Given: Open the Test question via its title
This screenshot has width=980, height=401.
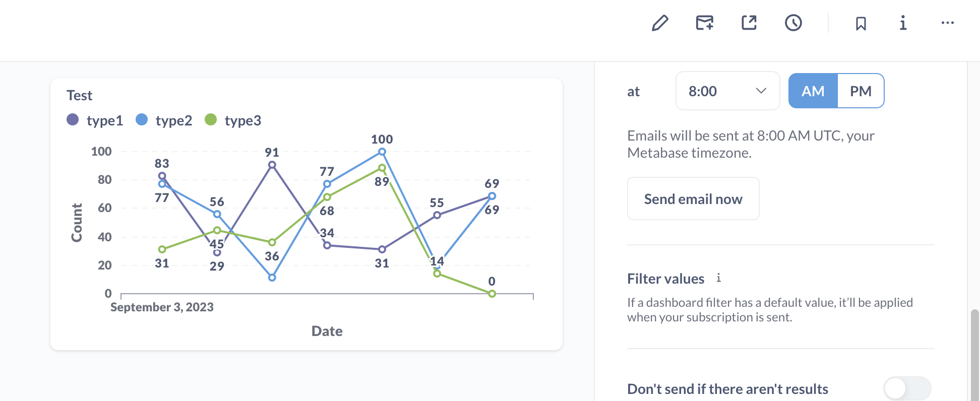Looking at the screenshot, I should pyautogui.click(x=79, y=95).
